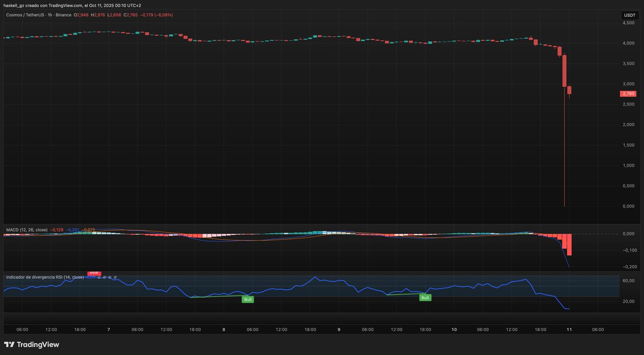Screen dimensions: 644x355
Task: Click 0,000 on the MACD pane axis
Action: 628,234
